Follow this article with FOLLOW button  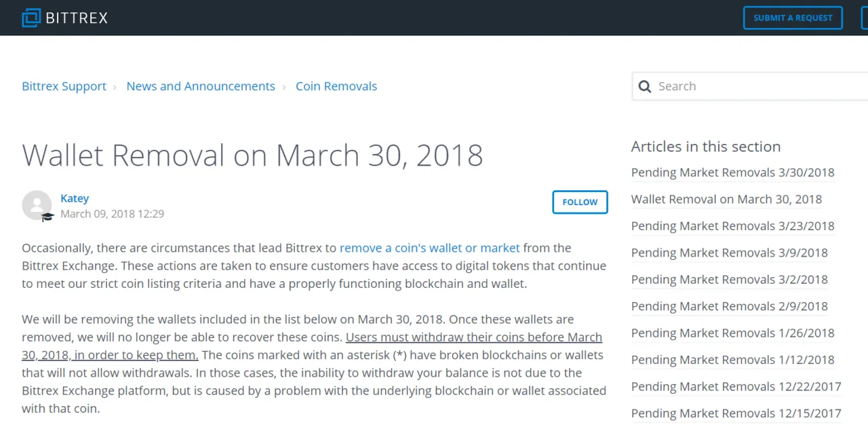580,202
